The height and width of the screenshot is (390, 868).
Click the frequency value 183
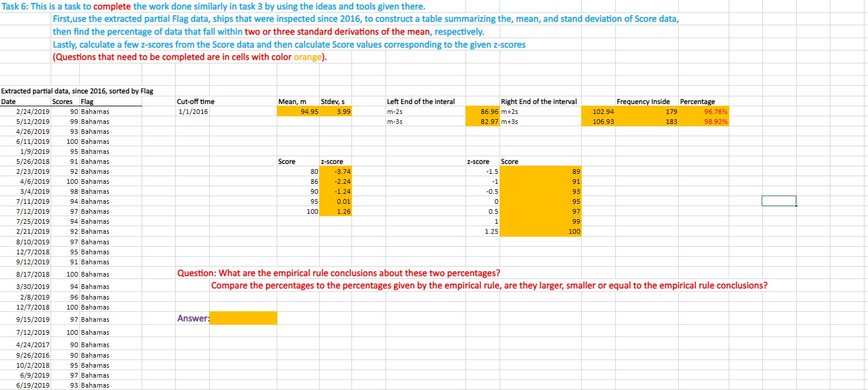[x=647, y=121]
